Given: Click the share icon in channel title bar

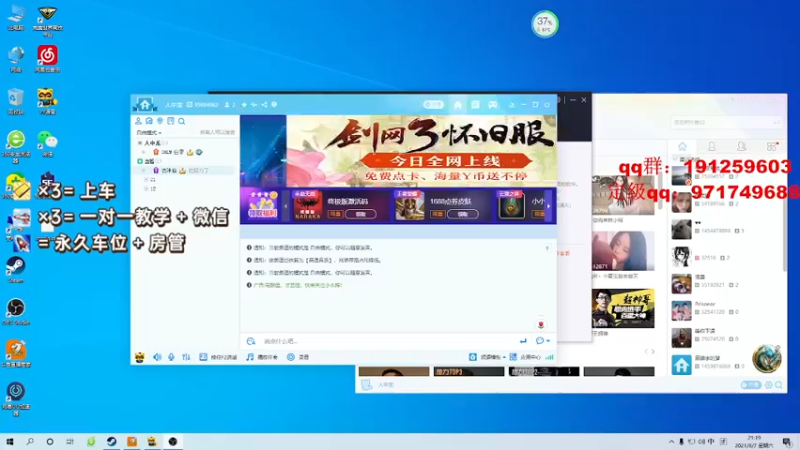Looking at the screenshot, I should point(264,105).
